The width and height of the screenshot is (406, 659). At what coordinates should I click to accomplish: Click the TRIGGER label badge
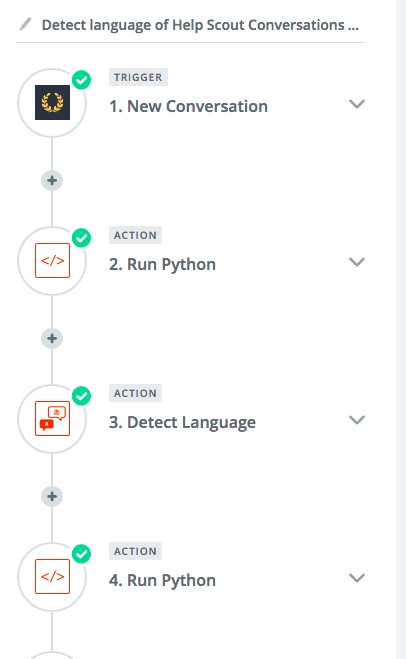pos(138,77)
